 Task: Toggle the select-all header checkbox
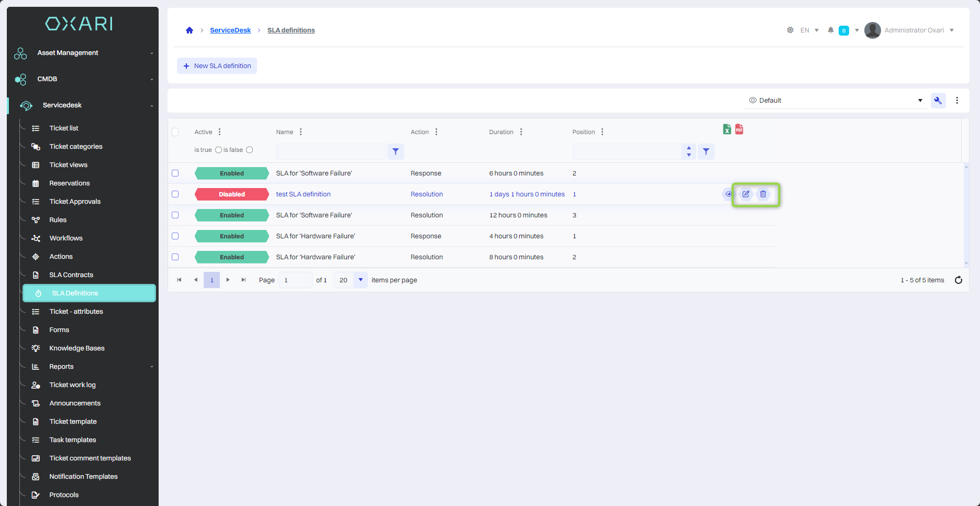pyautogui.click(x=175, y=132)
